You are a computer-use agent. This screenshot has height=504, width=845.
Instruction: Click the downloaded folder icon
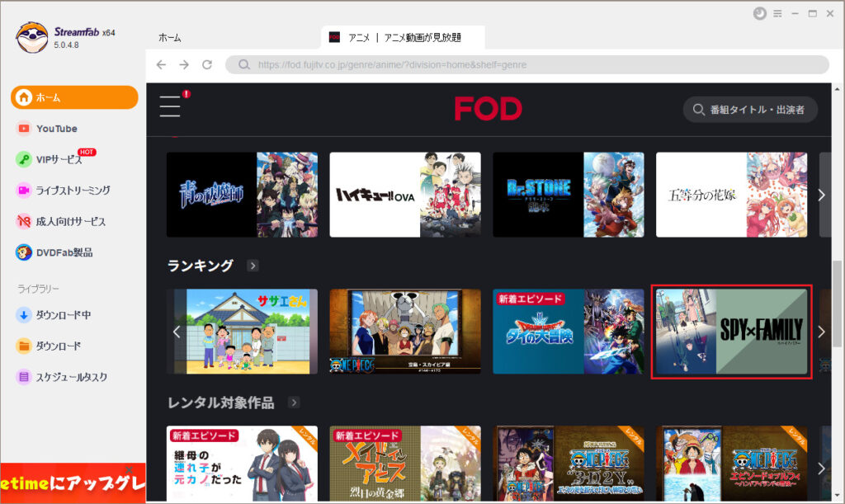click(x=24, y=346)
